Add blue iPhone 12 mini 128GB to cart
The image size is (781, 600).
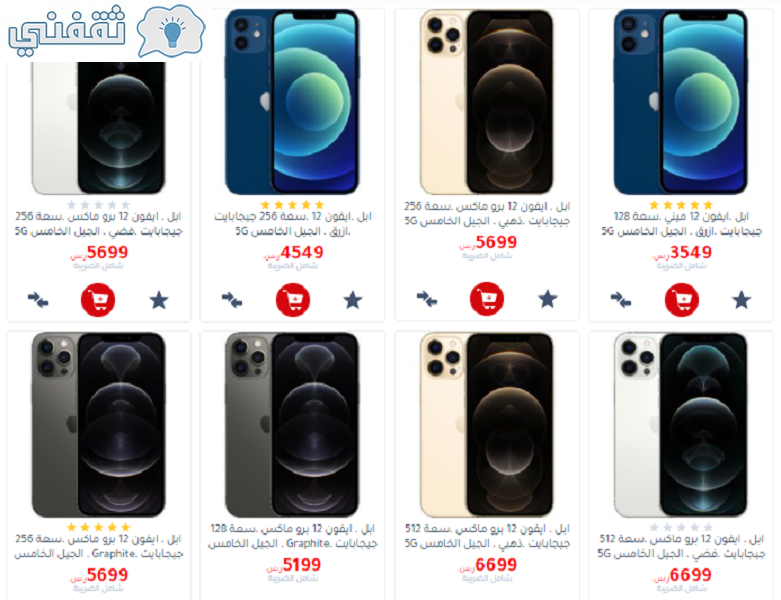681,300
